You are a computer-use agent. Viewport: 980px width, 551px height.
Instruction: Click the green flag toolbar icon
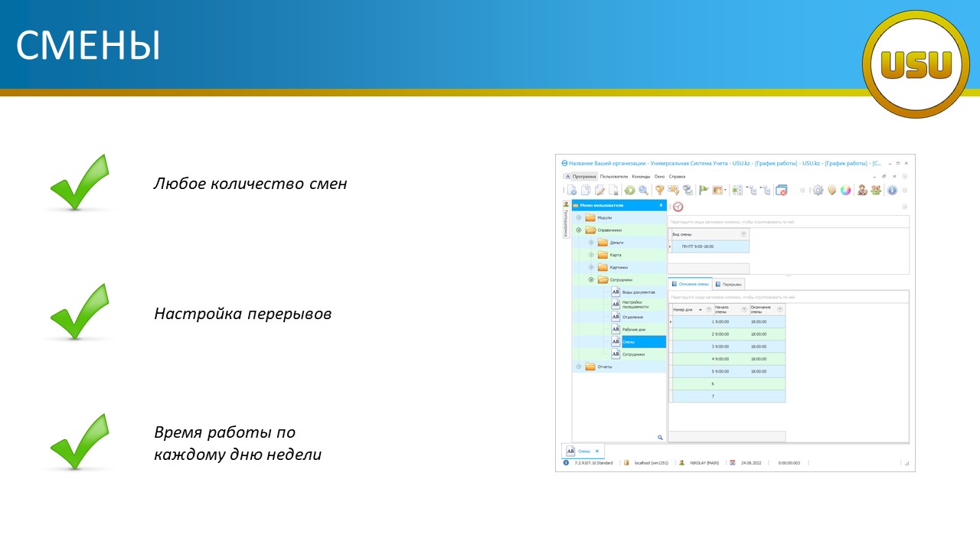coord(704,191)
